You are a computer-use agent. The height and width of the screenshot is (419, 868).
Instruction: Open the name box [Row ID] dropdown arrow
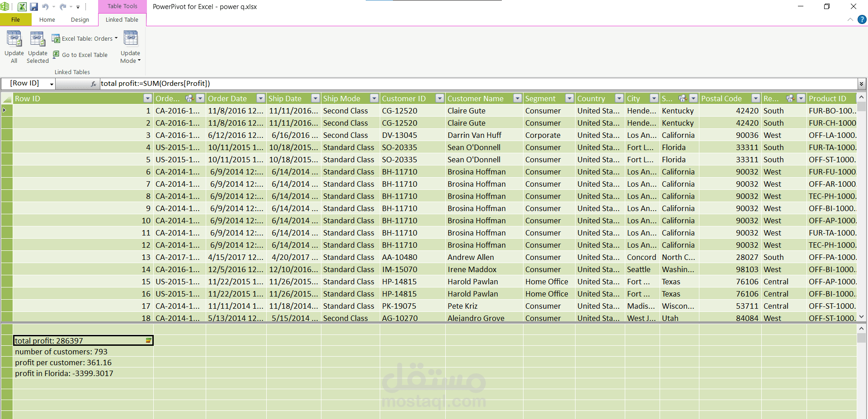(x=52, y=84)
